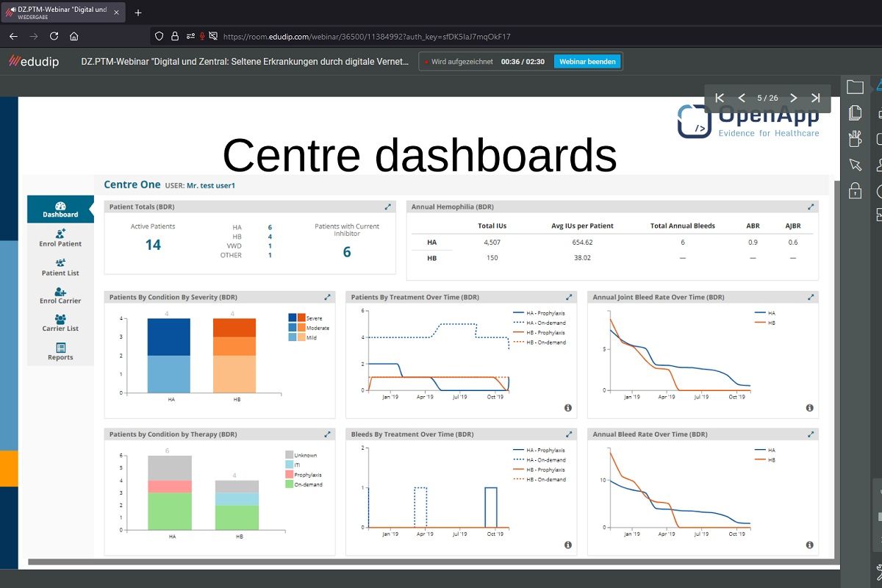882x588 pixels.
Task: Expand Patients by Condition by Therapy panel
Action: 328,434
